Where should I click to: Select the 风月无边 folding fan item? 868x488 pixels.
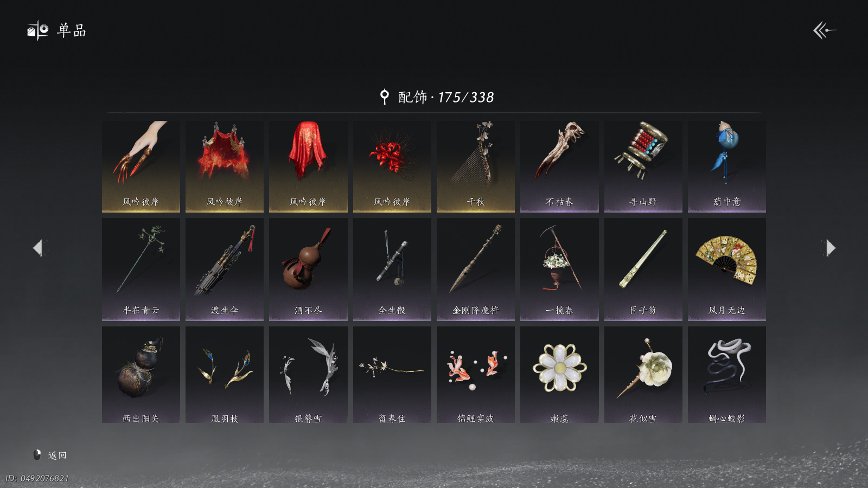tap(727, 269)
